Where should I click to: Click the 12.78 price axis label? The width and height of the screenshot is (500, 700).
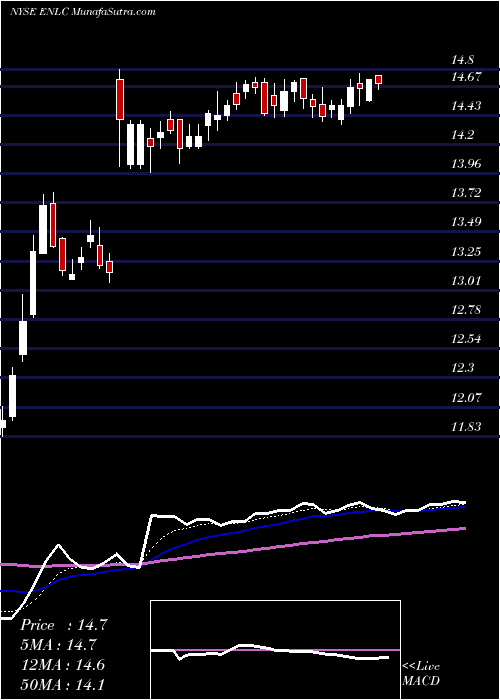click(467, 310)
